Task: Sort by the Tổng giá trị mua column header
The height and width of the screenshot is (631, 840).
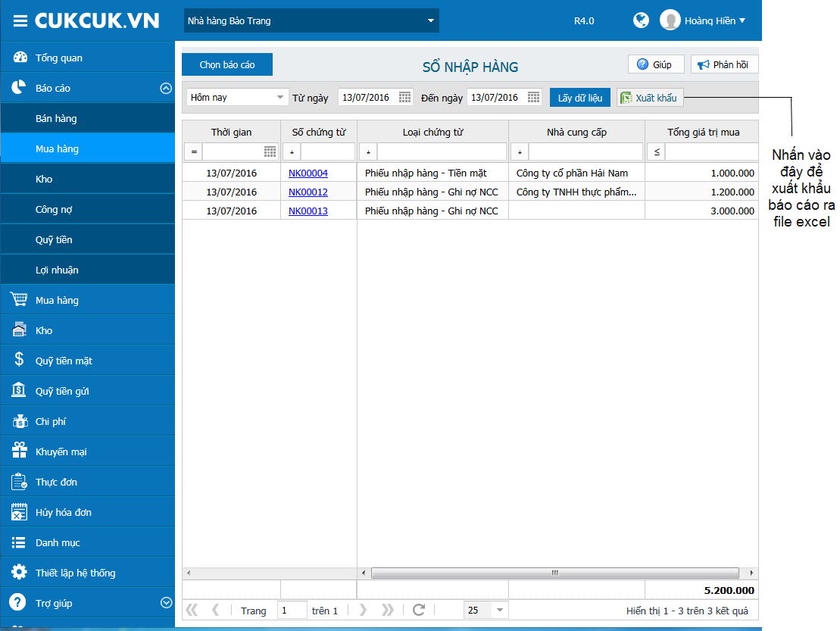Action: click(x=702, y=132)
